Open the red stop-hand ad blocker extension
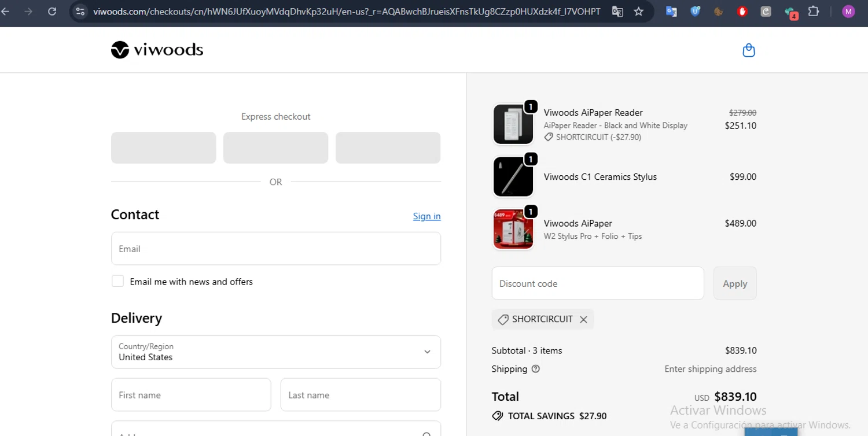The width and height of the screenshot is (868, 436). 742,11
